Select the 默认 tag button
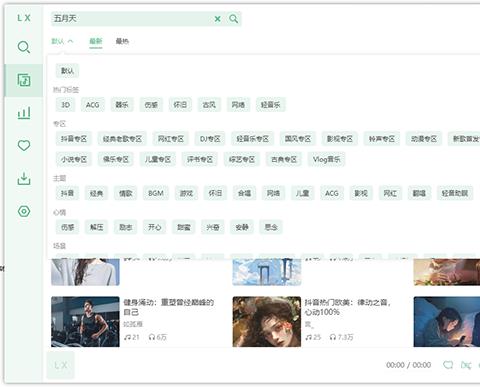The image size is (480, 387). (x=67, y=71)
